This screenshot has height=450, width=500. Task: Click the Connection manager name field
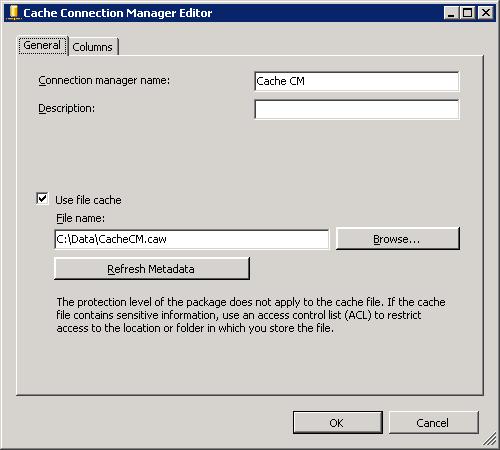point(356,81)
